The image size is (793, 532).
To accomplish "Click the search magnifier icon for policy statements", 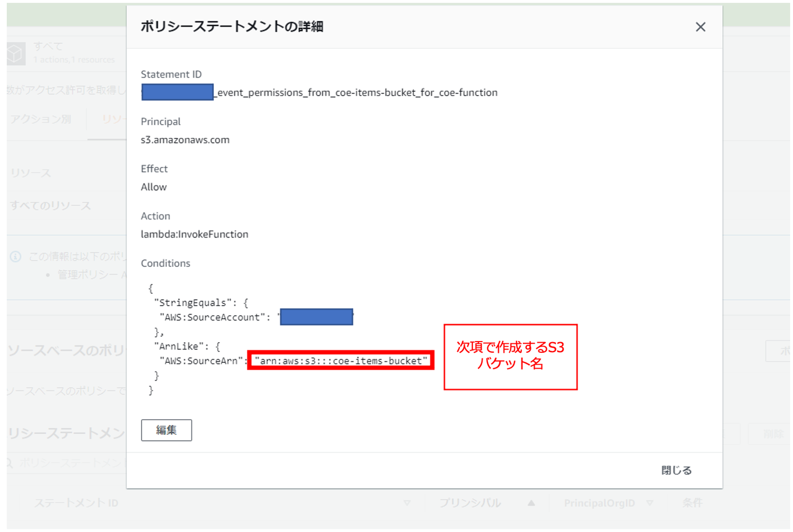I will (x=10, y=463).
